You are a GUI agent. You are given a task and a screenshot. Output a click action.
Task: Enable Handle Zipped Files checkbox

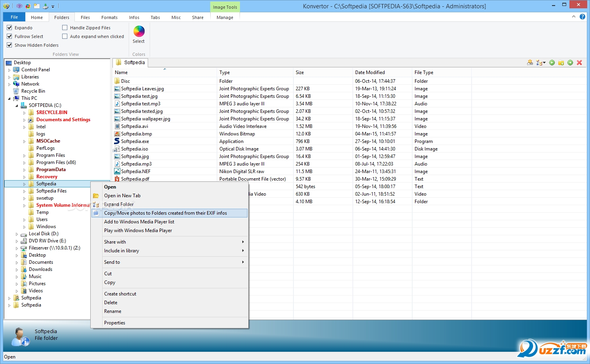pos(65,28)
